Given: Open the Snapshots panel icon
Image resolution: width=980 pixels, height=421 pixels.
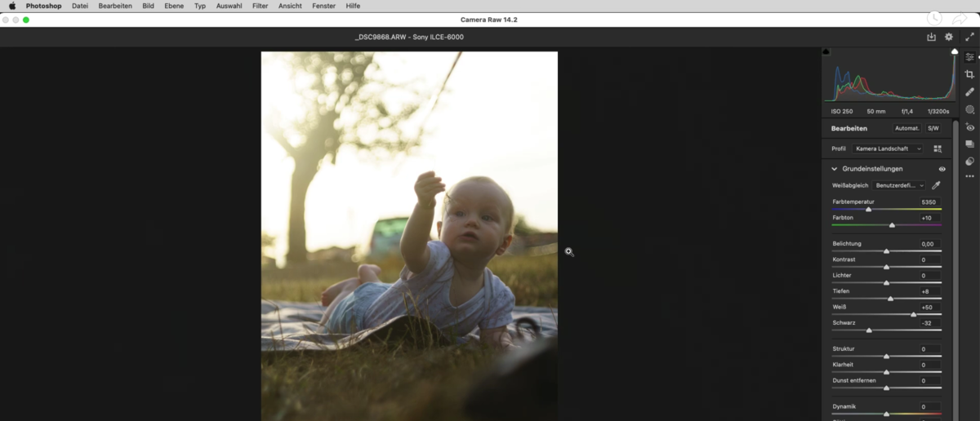Looking at the screenshot, I should (969, 144).
